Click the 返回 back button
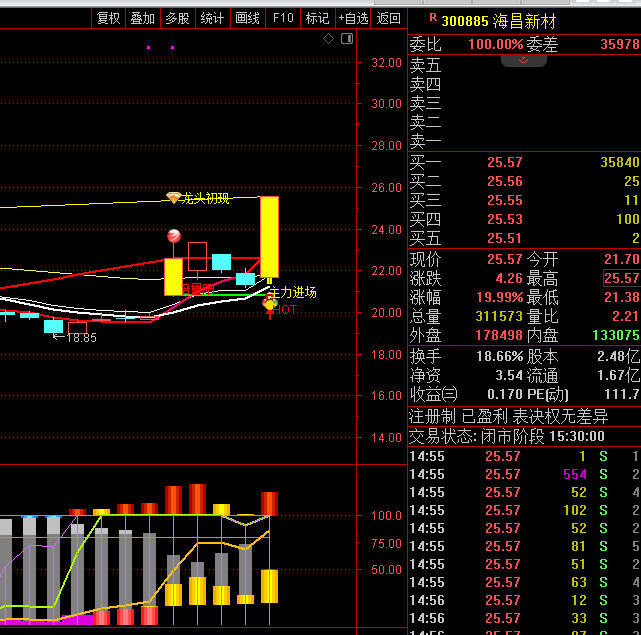 pyautogui.click(x=389, y=18)
